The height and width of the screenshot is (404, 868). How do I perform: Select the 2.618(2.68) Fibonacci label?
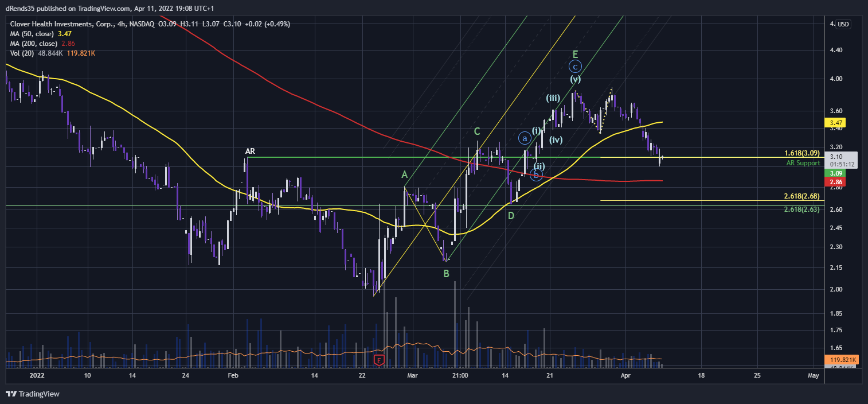point(802,196)
